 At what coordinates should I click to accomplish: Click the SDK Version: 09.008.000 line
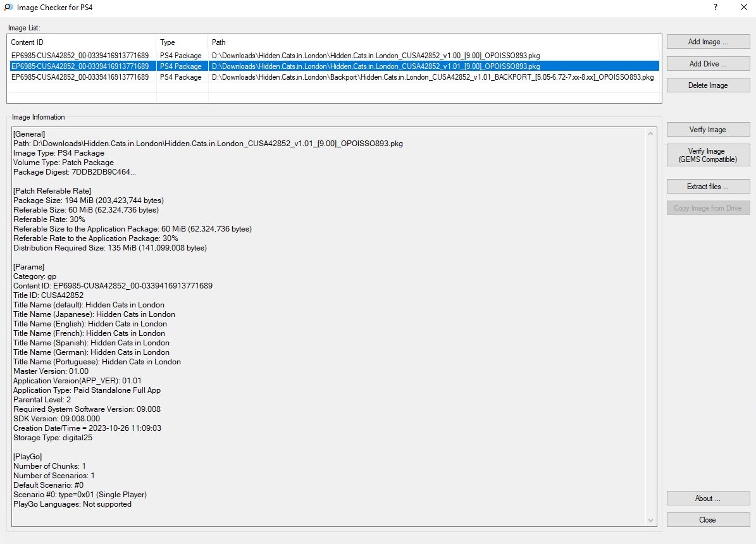[x=57, y=419]
